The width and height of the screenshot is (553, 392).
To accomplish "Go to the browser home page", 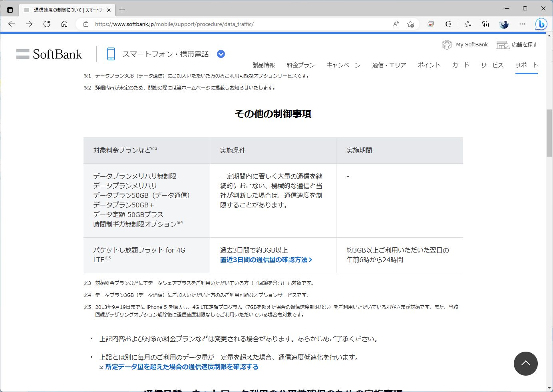I will (x=64, y=24).
